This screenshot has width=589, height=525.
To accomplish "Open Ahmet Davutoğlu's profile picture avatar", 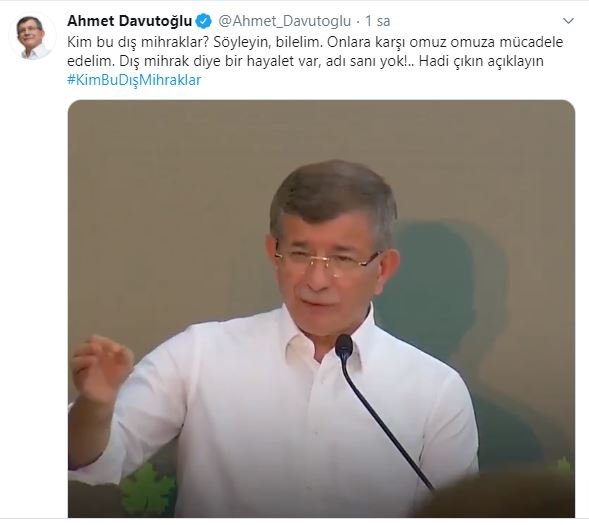I will [x=32, y=36].
